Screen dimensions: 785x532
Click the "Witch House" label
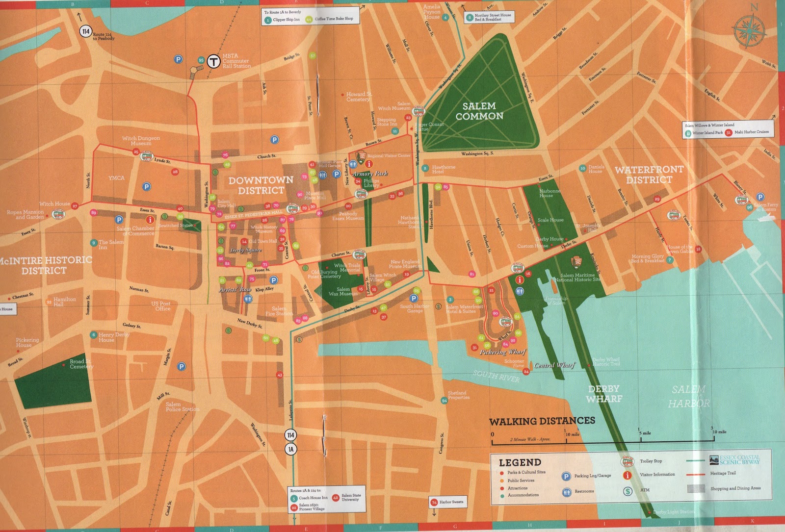tap(54, 204)
